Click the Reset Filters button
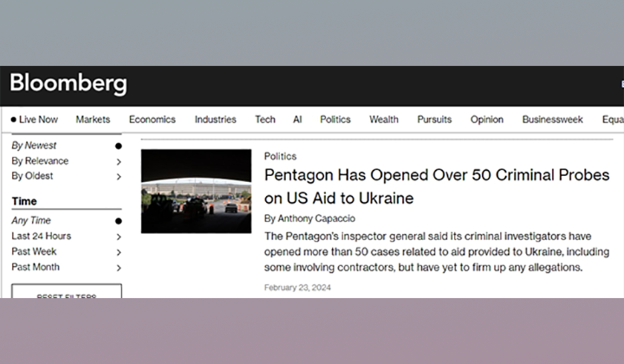The height and width of the screenshot is (364, 624). click(x=67, y=291)
